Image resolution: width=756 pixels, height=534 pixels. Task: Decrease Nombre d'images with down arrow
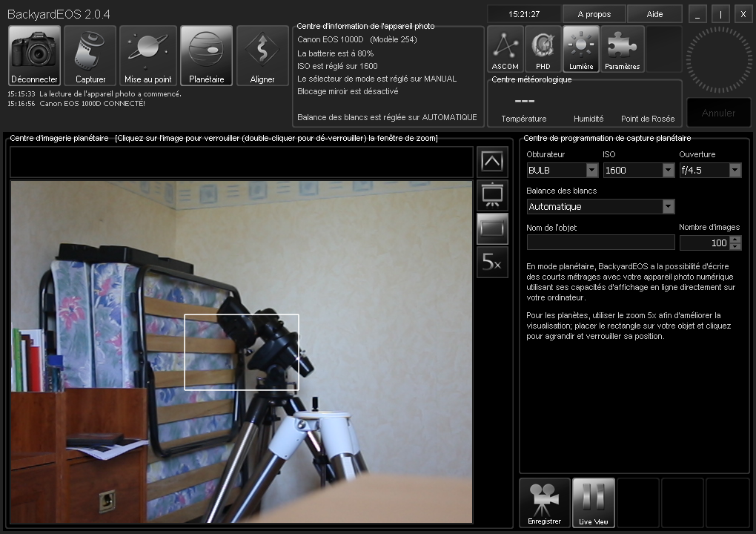click(735, 246)
